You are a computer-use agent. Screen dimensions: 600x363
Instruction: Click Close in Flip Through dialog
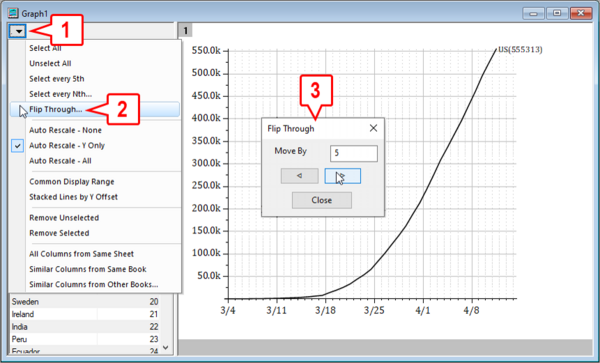321,200
